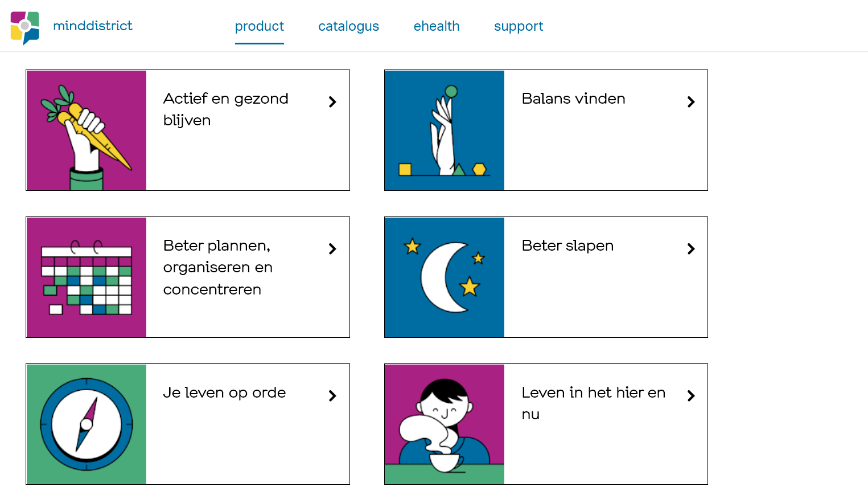Go to the ehealth menu item

point(437,26)
